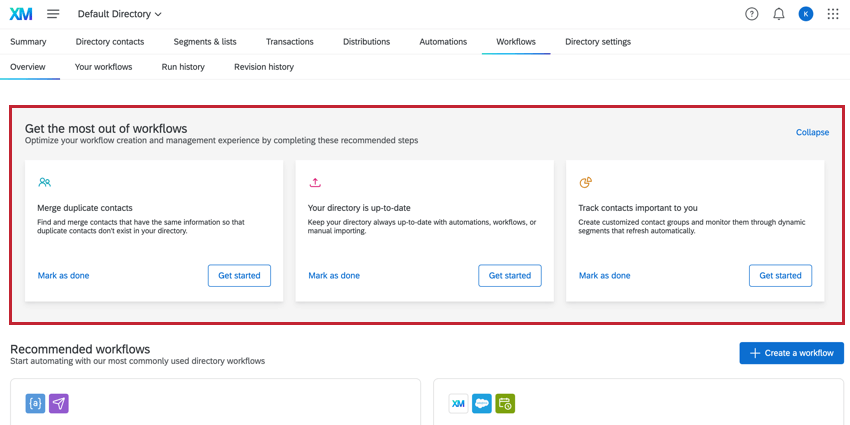Open the hamburger navigation menu
850x425 pixels.
click(x=53, y=14)
